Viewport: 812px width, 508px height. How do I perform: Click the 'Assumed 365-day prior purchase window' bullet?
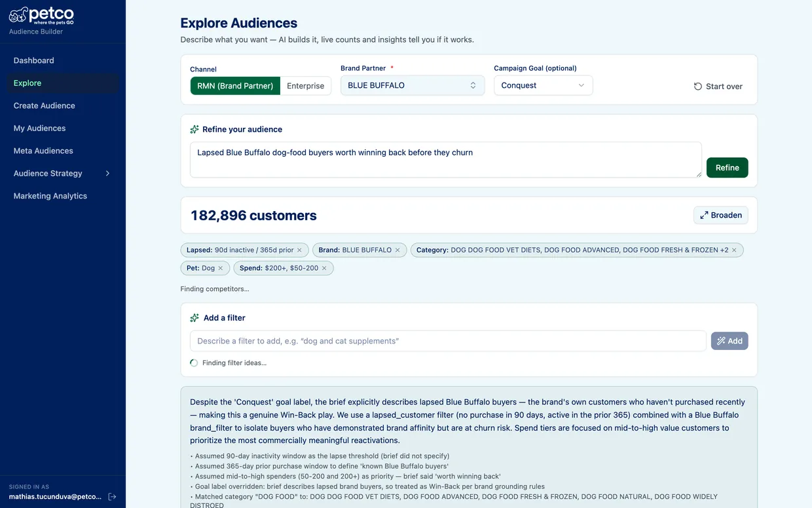coord(320,466)
